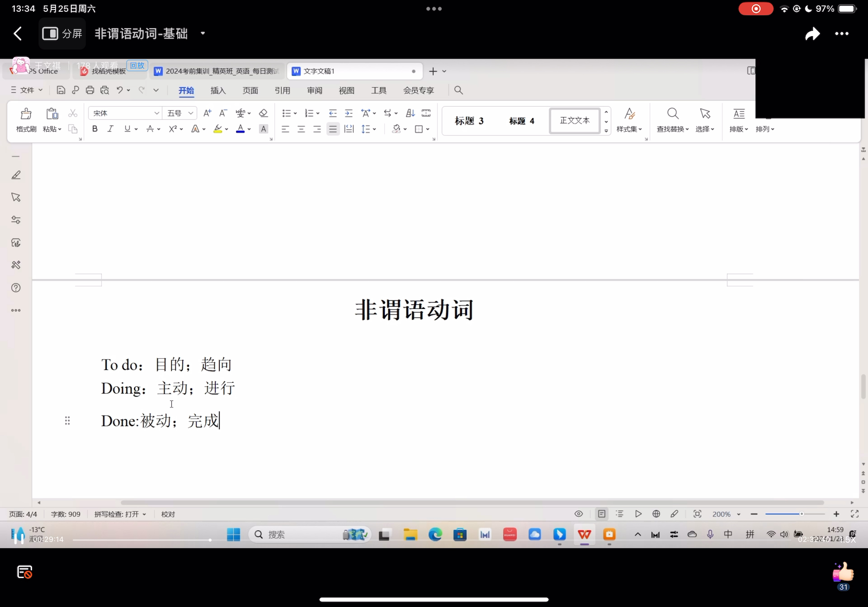Click the Undo arrow icon
Image resolution: width=868 pixels, height=607 pixels.
click(x=119, y=90)
